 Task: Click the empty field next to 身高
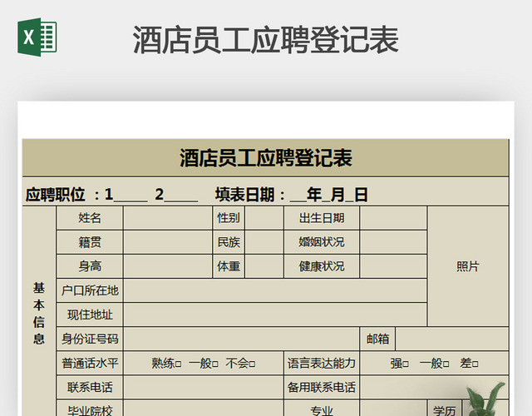[x=168, y=266]
